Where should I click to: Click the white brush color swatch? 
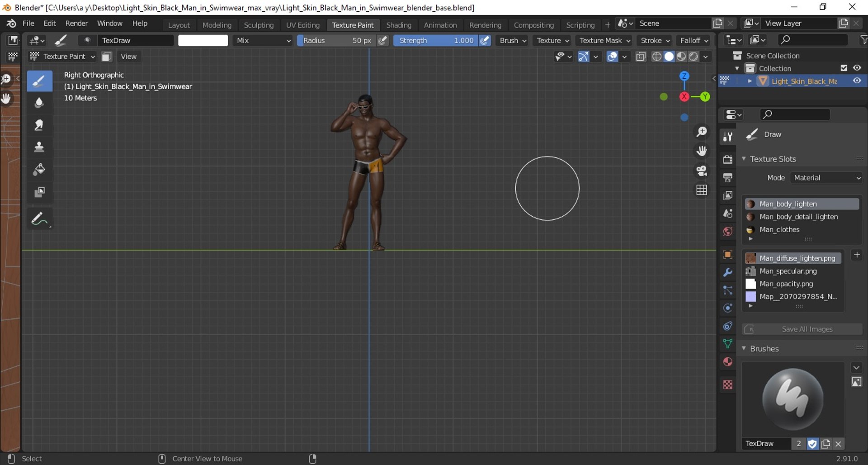click(203, 41)
